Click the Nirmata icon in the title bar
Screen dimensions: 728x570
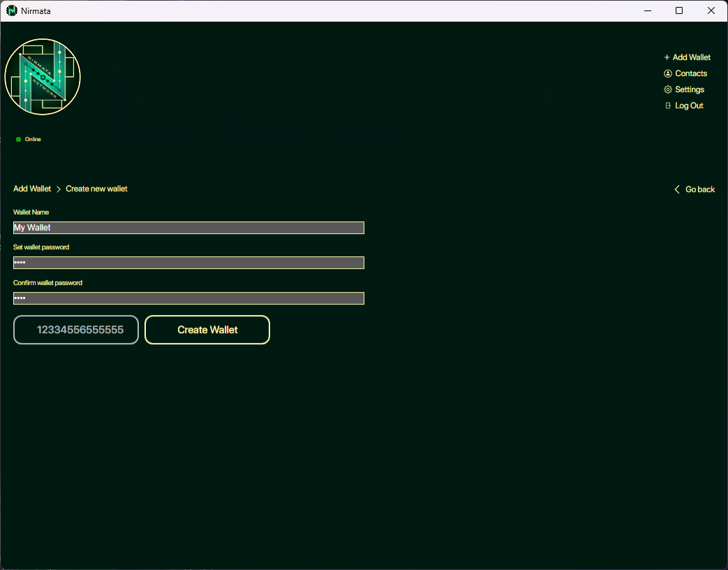pos(10,10)
